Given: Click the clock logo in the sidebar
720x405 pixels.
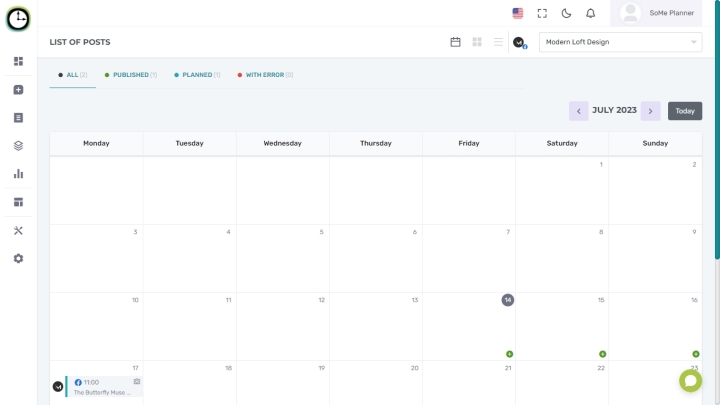Looking at the screenshot, I should click(x=18, y=19).
